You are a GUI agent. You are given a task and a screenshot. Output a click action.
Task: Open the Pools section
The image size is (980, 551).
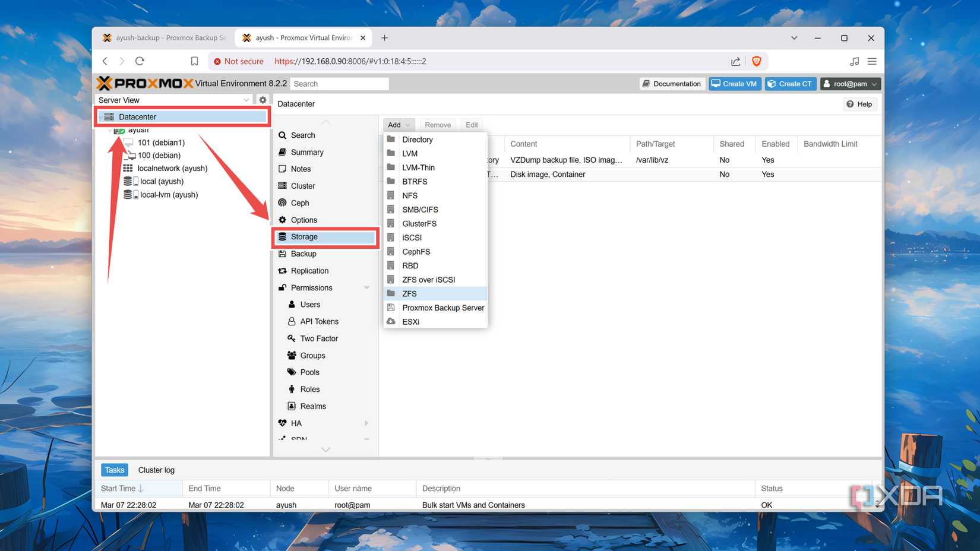309,372
